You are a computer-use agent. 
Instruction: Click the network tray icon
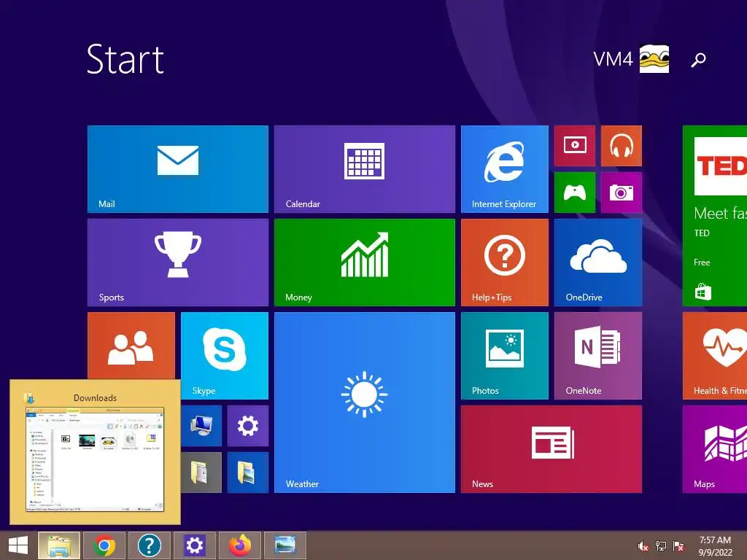click(661, 545)
